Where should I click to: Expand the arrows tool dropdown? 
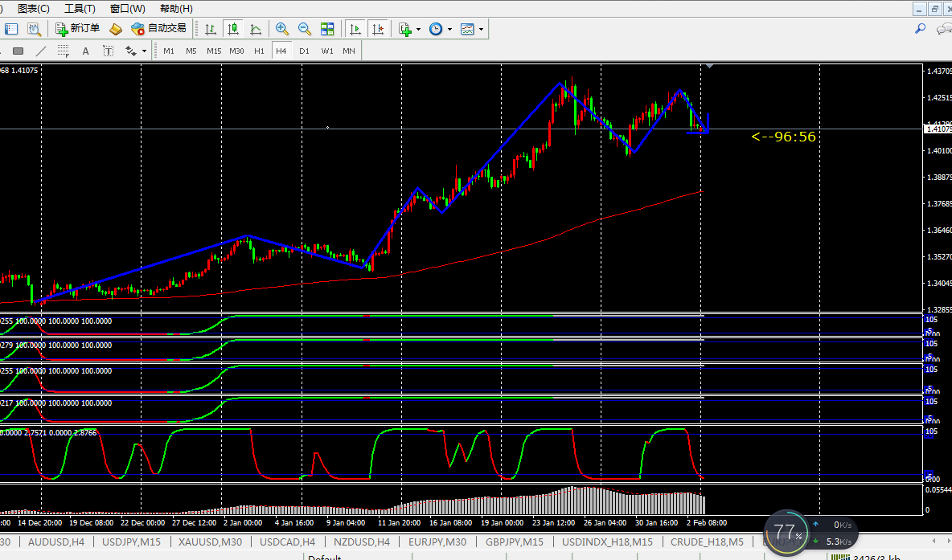point(145,51)
